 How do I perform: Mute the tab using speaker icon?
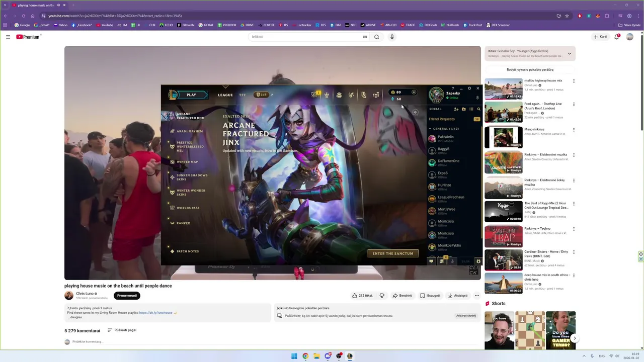[x=58, y=5]
